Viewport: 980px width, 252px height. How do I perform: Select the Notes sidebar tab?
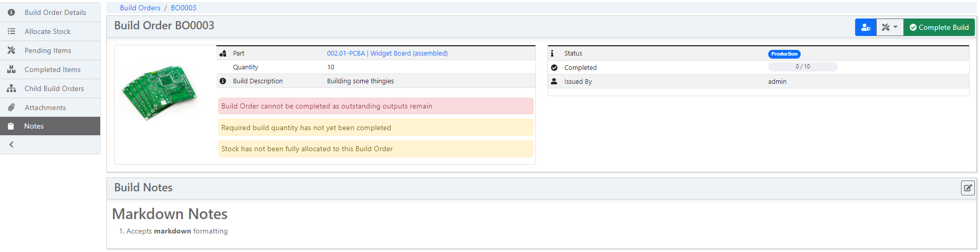pyautogui.click(x=34, y=127)
